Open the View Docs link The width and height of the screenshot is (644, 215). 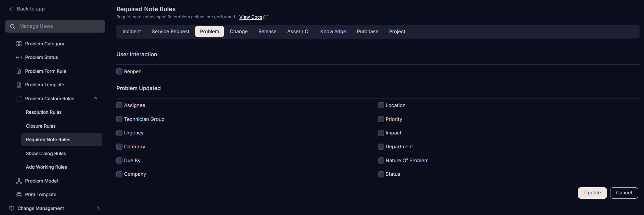251,17
